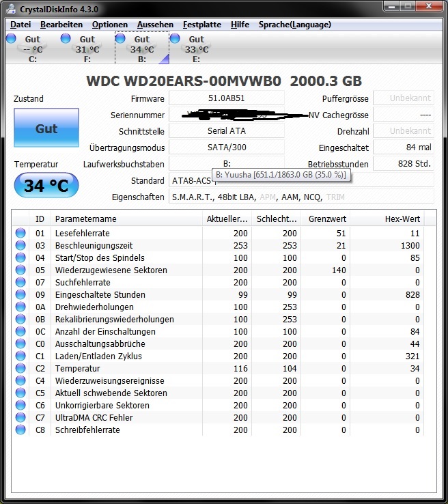Viewport: 448px width, 504px height.
Task: Click the Drehzahl Unbekannt field
Action: pyautogui.click(x=404, y=131)
